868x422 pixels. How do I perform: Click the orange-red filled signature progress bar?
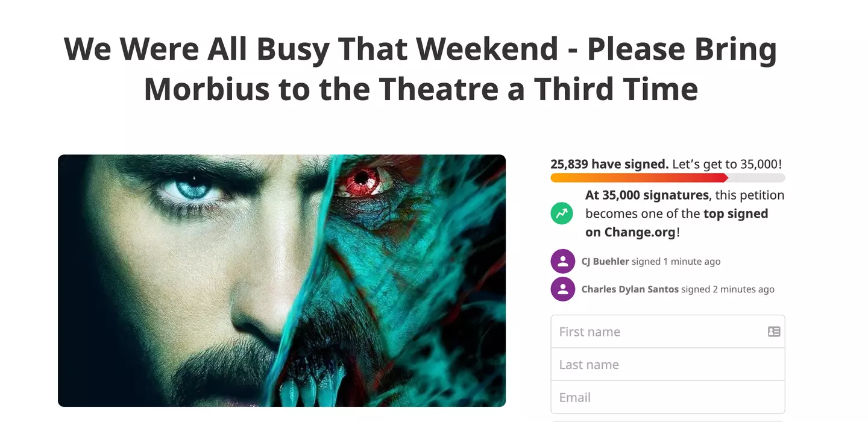[639, 178]
